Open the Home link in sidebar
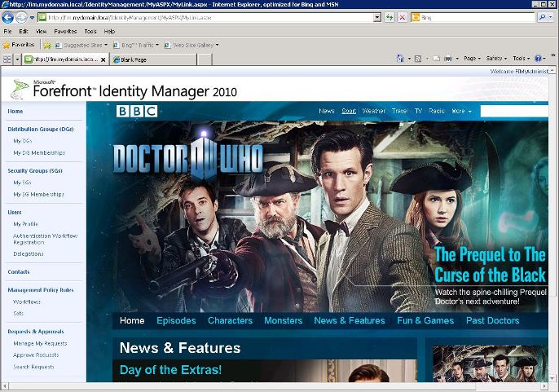 click(x=15, y=112)
